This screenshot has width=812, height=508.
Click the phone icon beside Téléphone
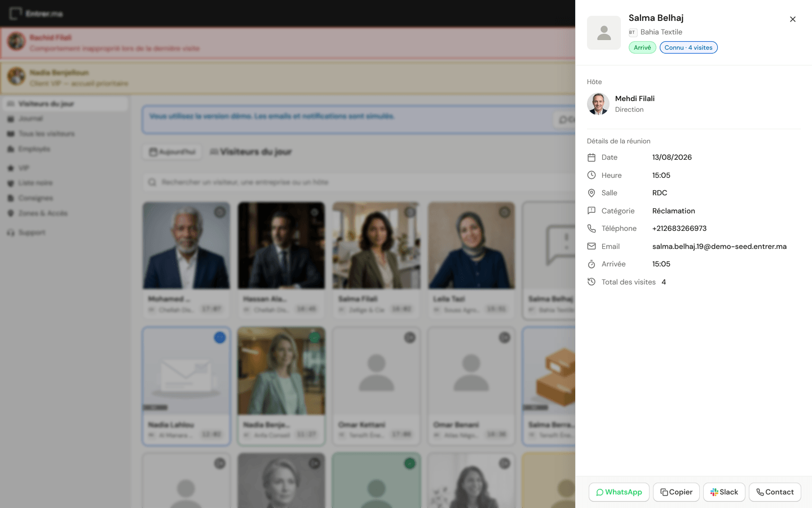tap(592, 229)
